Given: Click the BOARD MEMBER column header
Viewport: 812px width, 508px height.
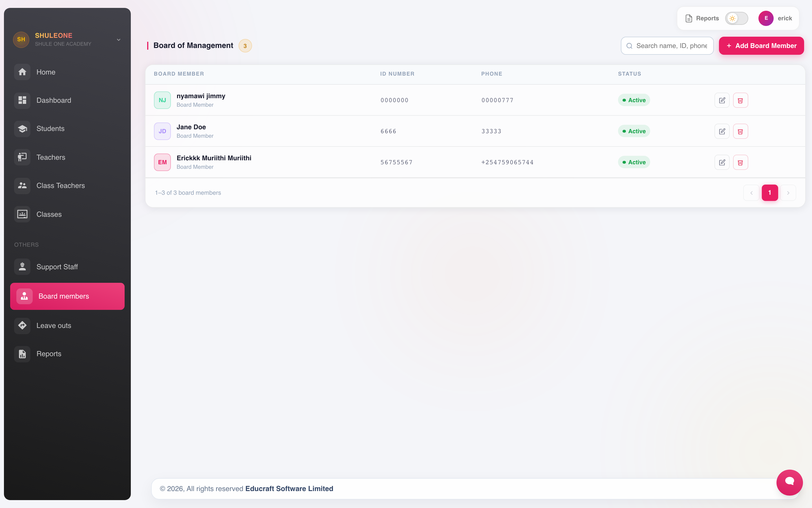Looking at the screenshot, I should pyautogui.click(x=179, y=74).
